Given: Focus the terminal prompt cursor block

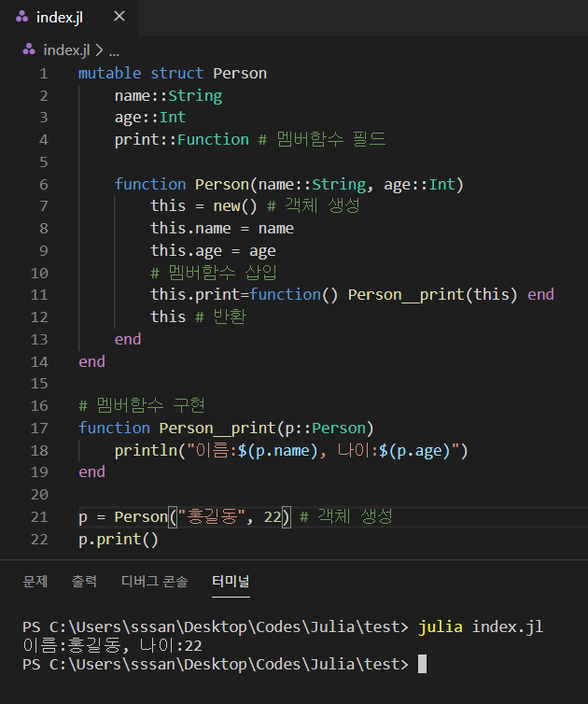Looking at the screenshot, I should [422, 664].
